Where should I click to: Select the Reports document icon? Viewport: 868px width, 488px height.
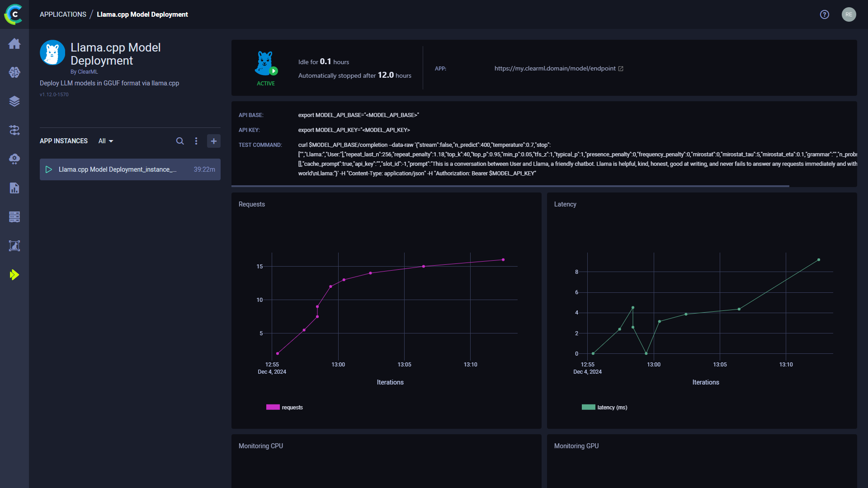(14, 188)
